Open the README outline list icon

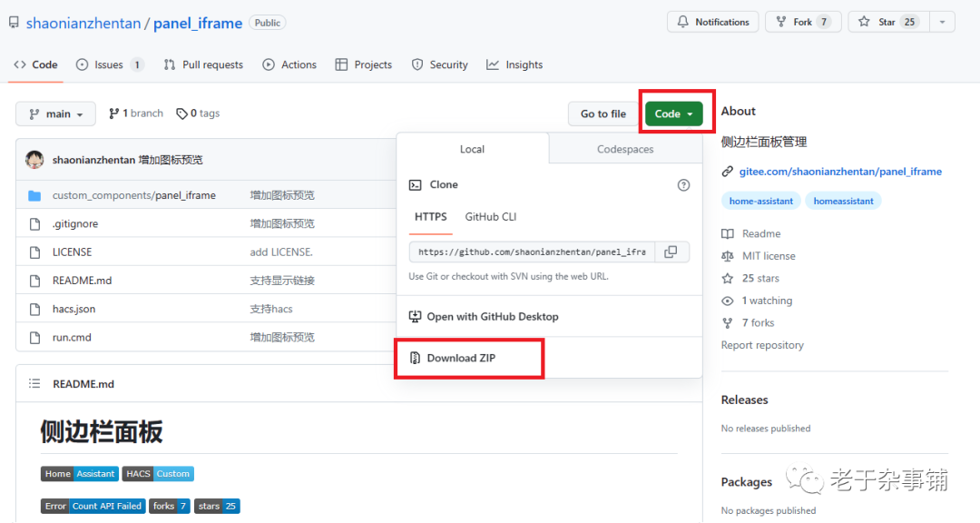(34, 383)
